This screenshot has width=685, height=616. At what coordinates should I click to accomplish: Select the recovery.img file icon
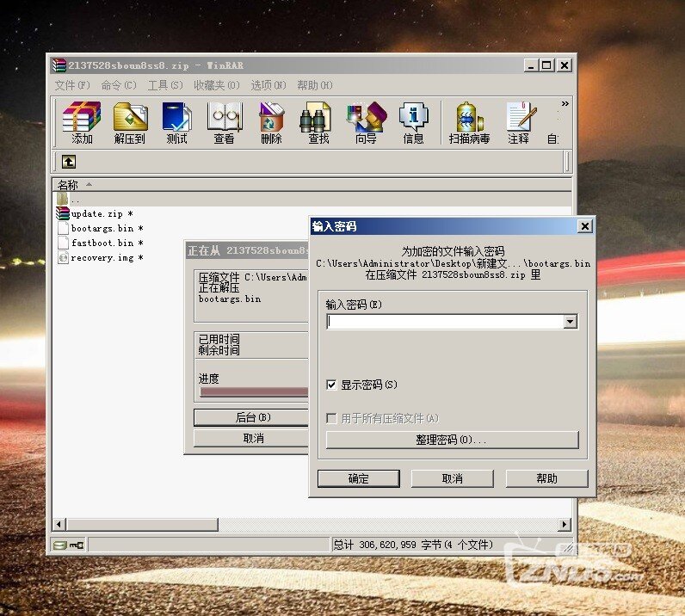coord(63,258)
